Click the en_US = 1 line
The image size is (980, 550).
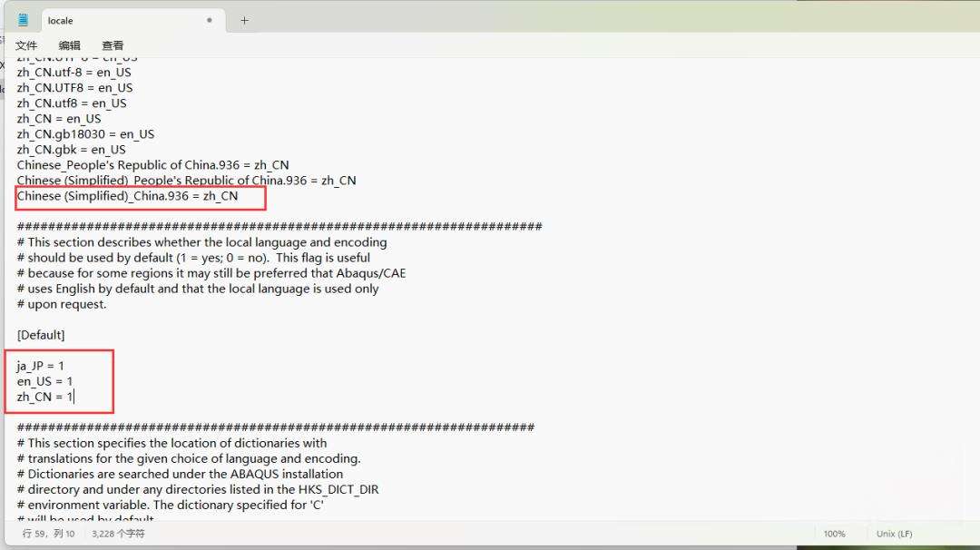[44, 381]
